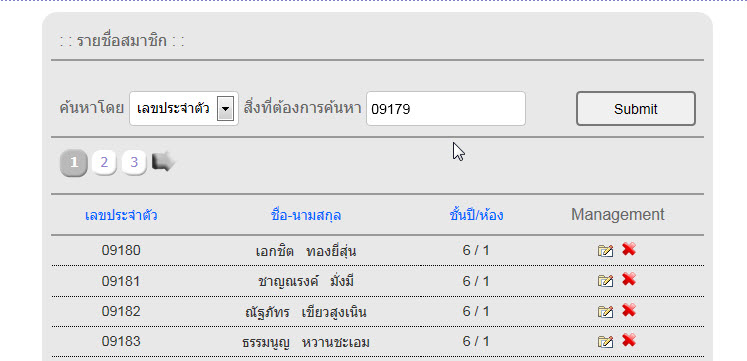Image resolution: width=747 pixels, height=361 pixels.
Task: Sort by ชั้นปี/ห้อง column header
Action: pyautogui.click(x=476, y=215)
